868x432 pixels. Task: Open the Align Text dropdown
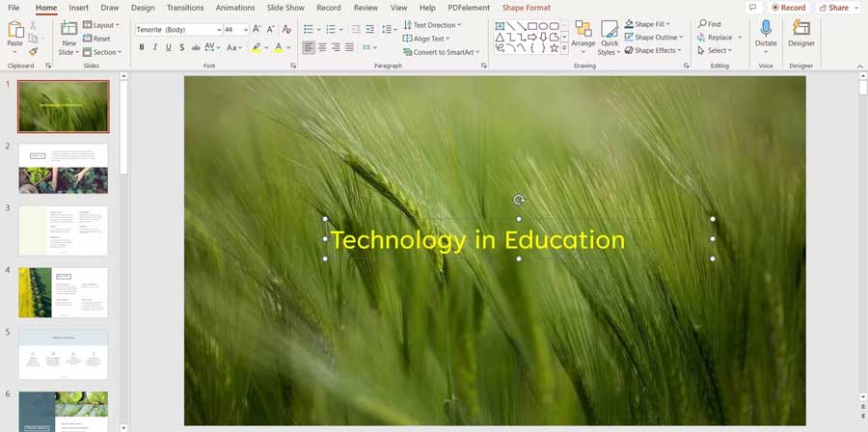tap(426, 39)
